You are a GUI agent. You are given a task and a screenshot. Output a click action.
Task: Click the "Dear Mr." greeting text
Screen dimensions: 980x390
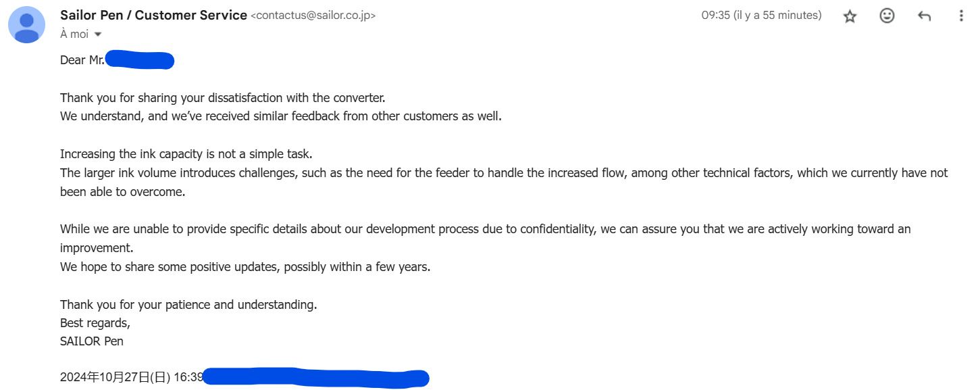[x=82, y=60]
